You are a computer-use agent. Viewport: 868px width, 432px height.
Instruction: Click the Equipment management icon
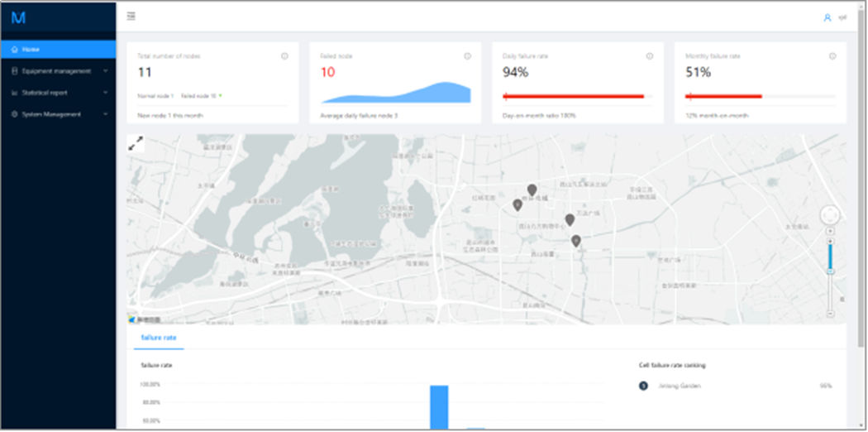[x=15, y=71]
